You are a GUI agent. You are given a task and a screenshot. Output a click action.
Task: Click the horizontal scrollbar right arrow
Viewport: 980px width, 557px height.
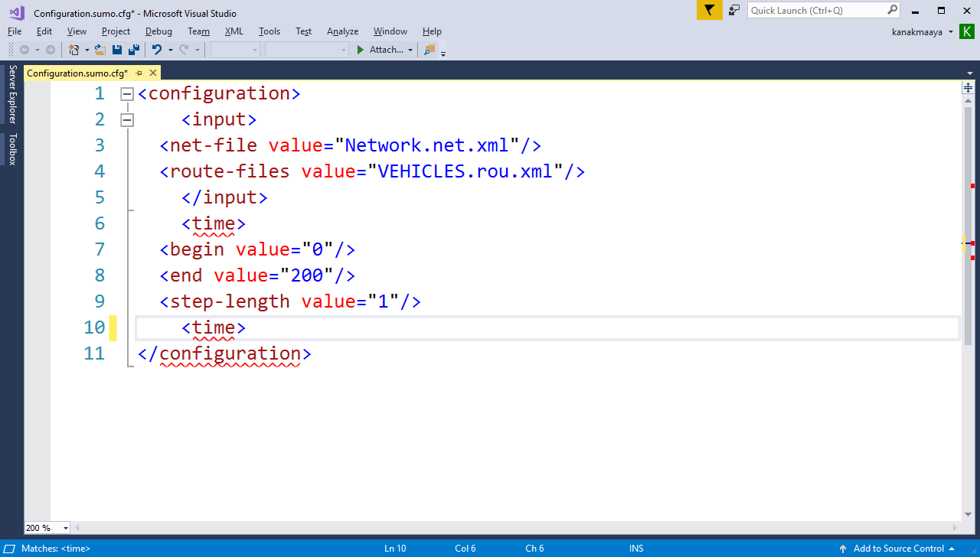pos(954,528)
